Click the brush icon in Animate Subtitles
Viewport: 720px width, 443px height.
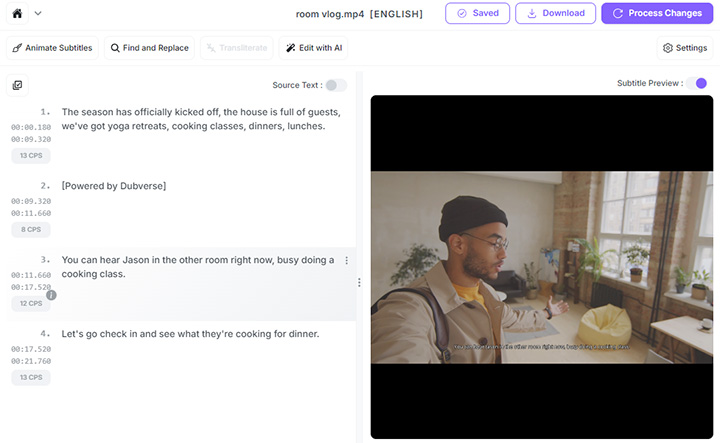tap(17, 48)
